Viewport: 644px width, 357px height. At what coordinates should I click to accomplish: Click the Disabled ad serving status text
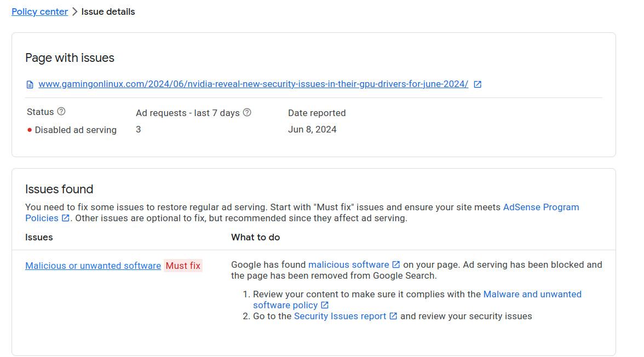click(x=76, y=130)
